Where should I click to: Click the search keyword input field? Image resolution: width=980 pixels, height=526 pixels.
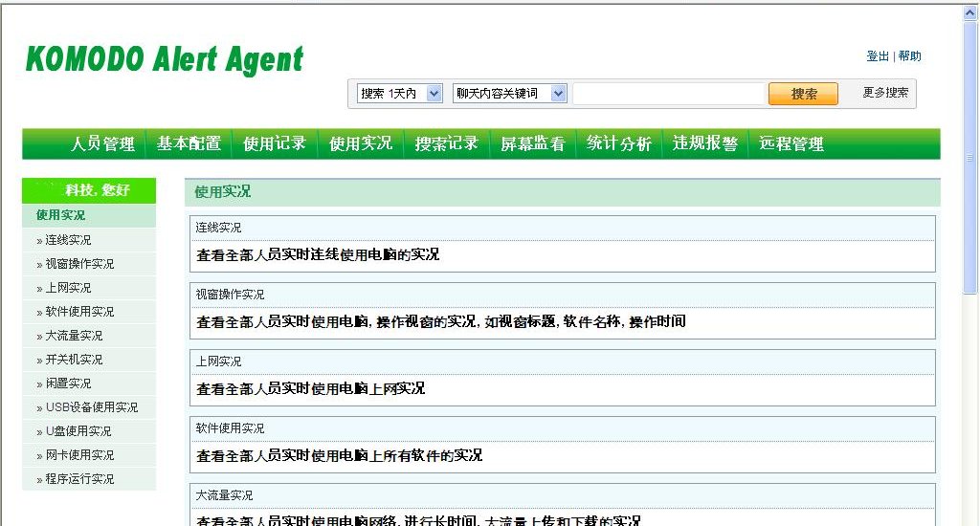click(669, 94)
